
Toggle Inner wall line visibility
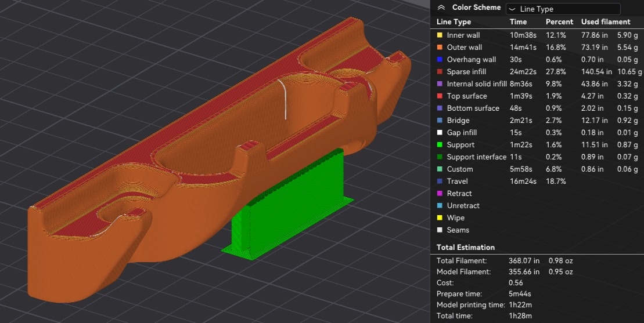pyautogui.click(x=463, y=35)
